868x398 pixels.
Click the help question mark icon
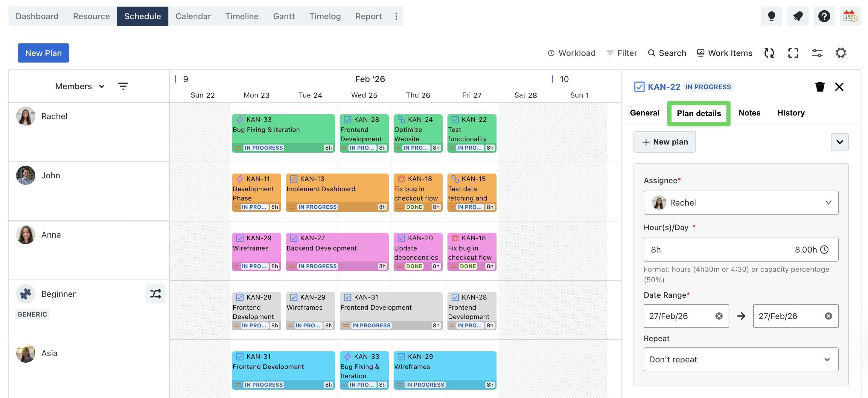[824, 16]
